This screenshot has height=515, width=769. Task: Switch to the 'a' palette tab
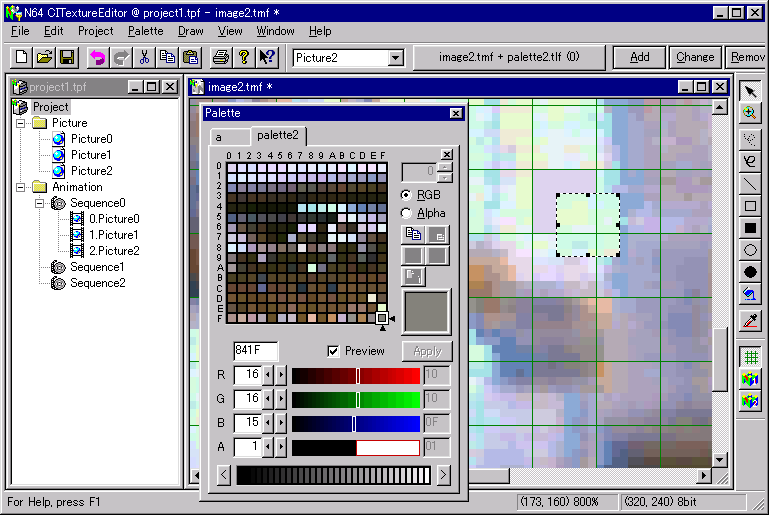pos(219,136)
